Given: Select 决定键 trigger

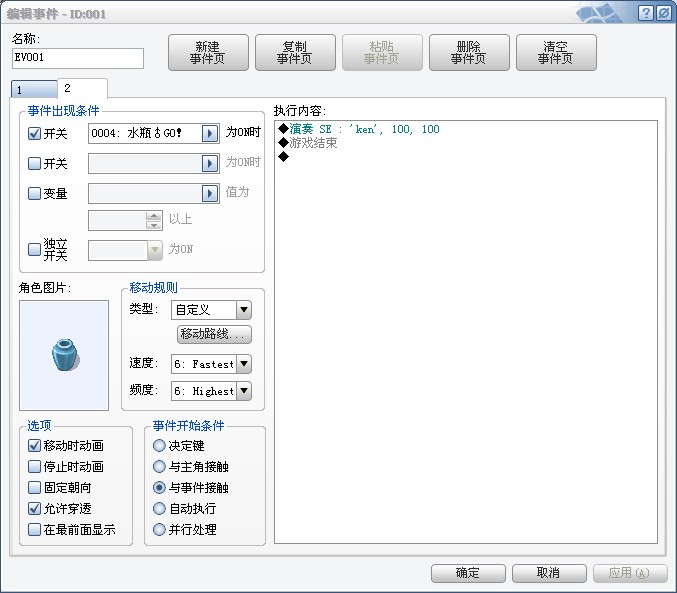Looking at the screenshot, I should [159, 445].
